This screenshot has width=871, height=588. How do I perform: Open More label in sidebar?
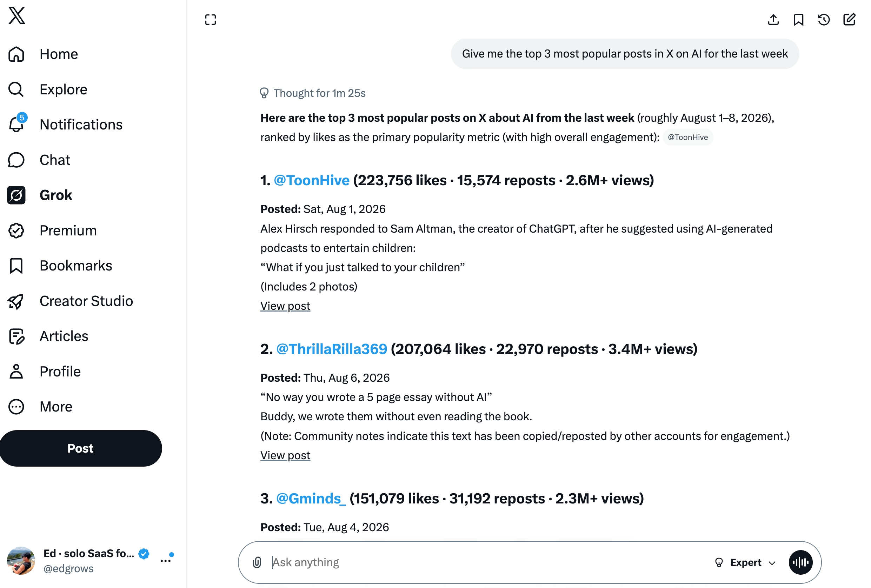(x=56, y=407)
